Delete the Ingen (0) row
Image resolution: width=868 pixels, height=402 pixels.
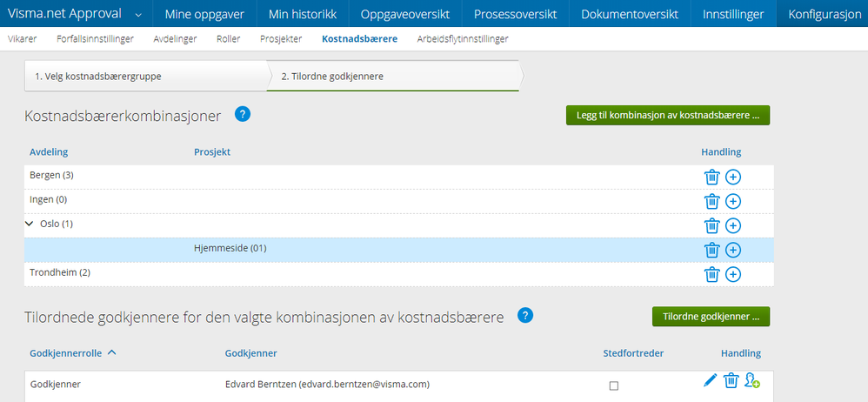(x=711, y=201)
